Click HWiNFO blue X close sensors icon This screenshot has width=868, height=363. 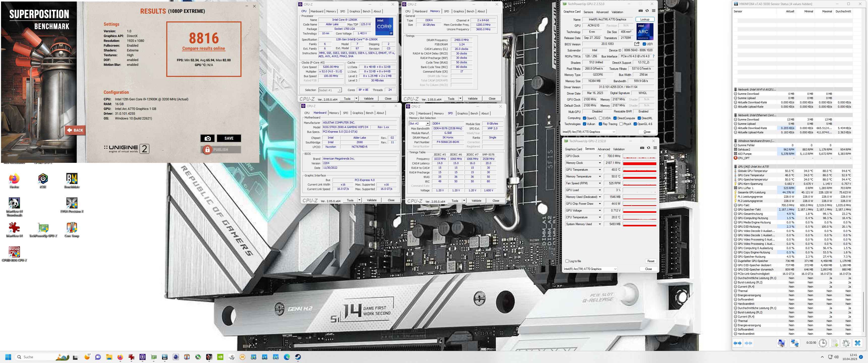(x=858, y=343)
